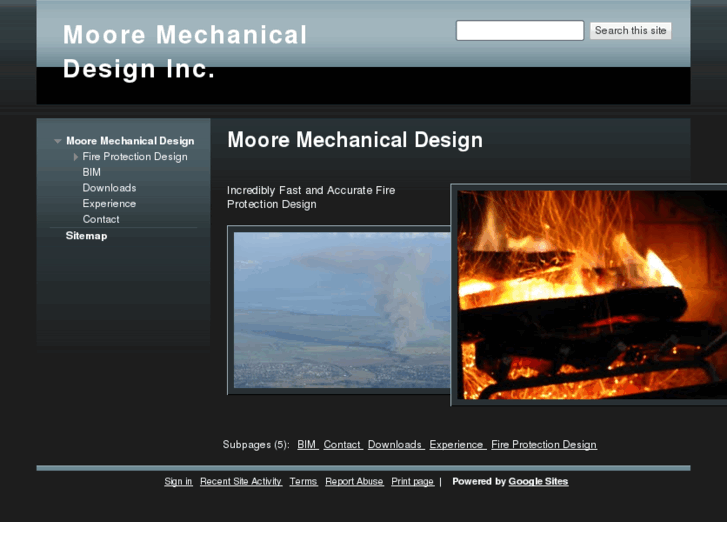This screenshot has height=545, width=727.
Task: Open the Contact subpage link
Action: coord(342,444)
